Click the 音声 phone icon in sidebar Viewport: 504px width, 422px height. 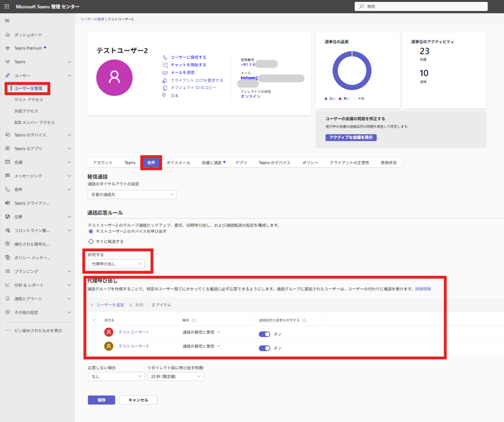(x=7, y=189)
